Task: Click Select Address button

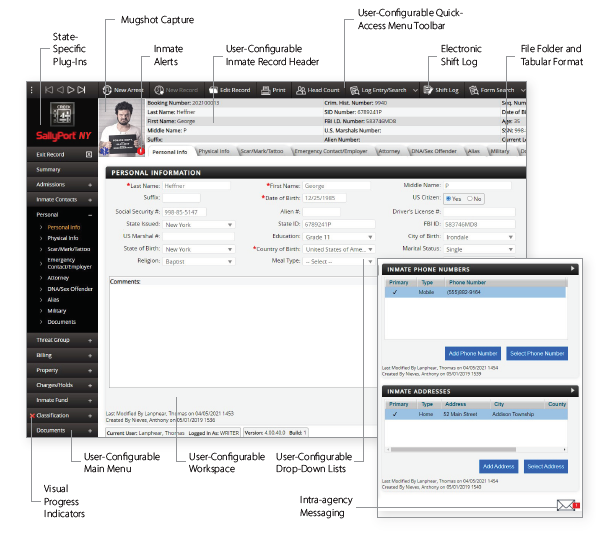Action: point(546,466)
